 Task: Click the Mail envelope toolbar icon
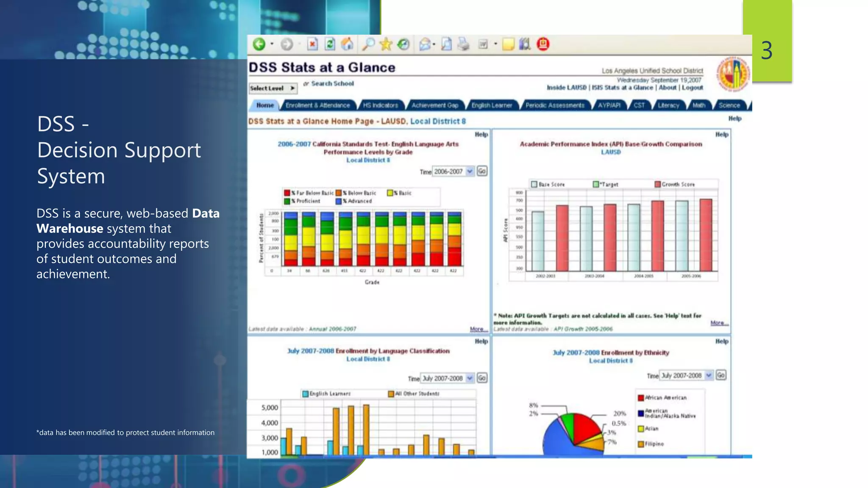tap(425, 44)
